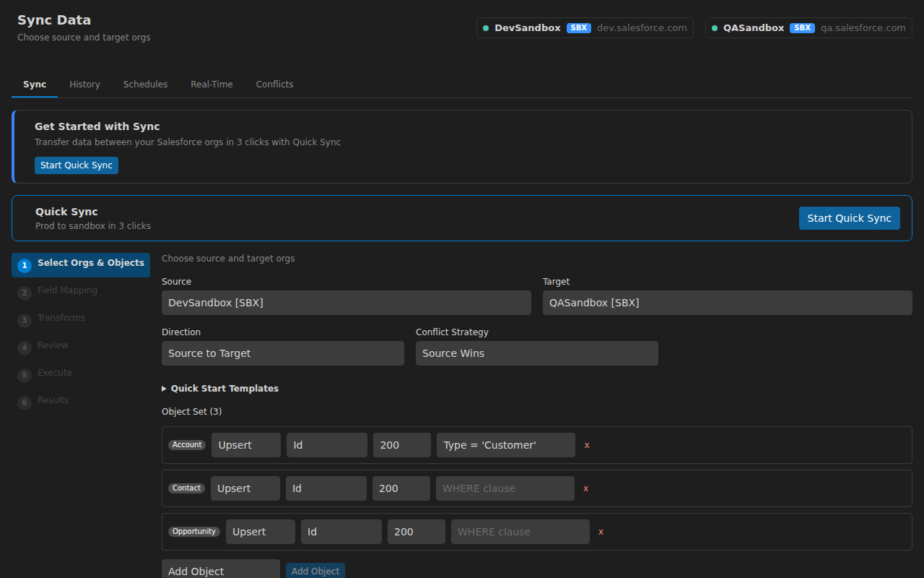This screenshot has height=578, width=924.
Task: Click Start Quick Sync in Quick Sync card
Action: (850, 218)
